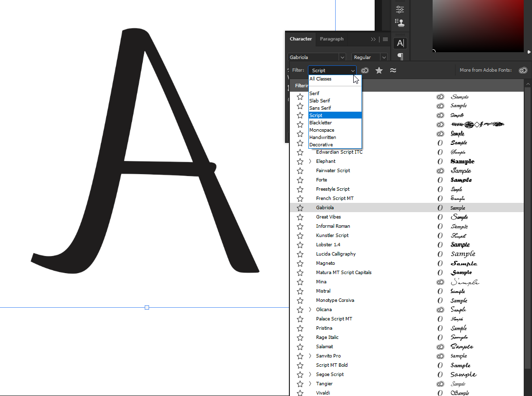The width and height of the screenshot is (532, 396).
Task: Toggle the eye icon beside Mina
Action: coord(440,281)
